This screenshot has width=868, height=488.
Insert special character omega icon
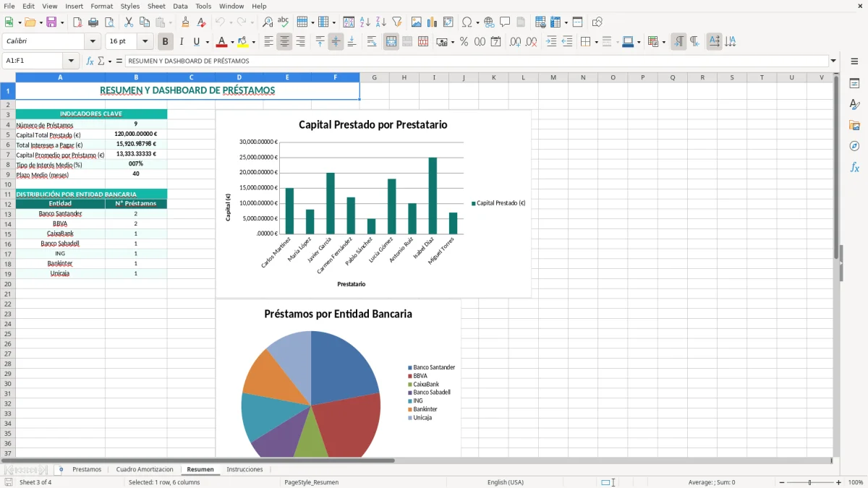click(467, 22)
